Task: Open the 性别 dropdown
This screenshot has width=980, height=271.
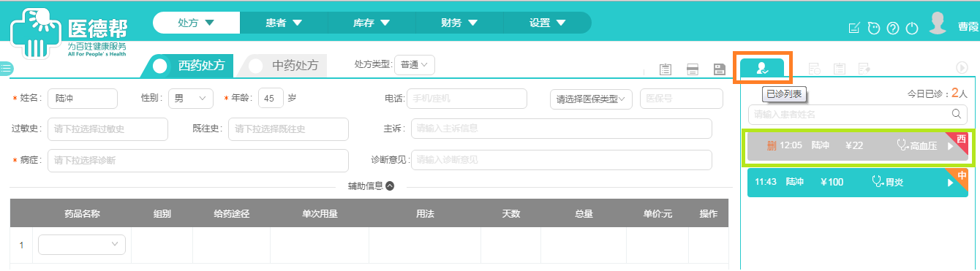Action: [190, 98]
